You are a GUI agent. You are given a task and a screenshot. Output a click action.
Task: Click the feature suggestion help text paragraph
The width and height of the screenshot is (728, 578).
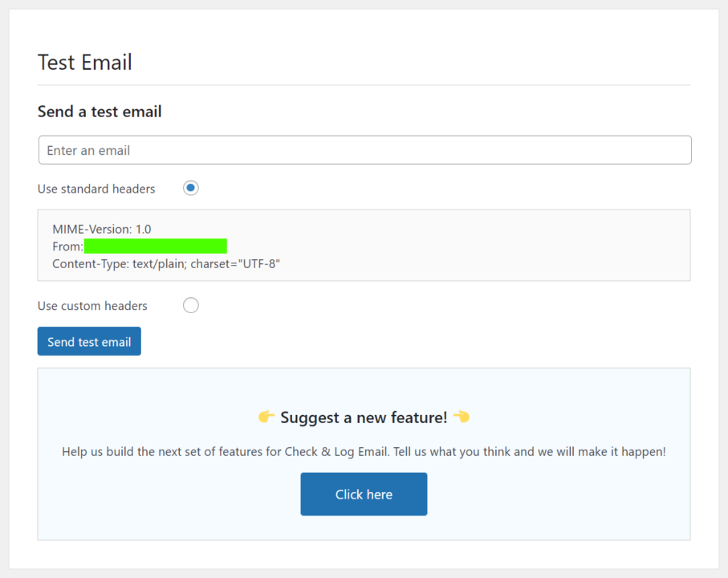click(364, 451)
